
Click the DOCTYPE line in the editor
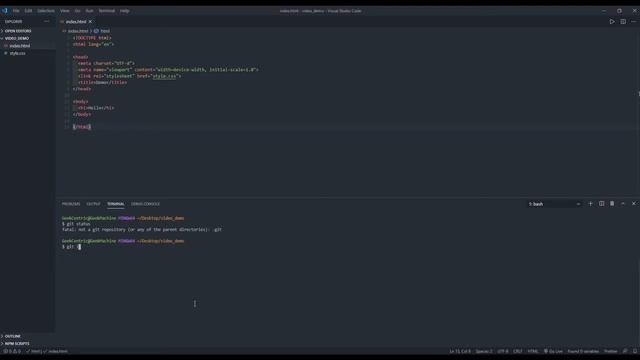point(92,38)
